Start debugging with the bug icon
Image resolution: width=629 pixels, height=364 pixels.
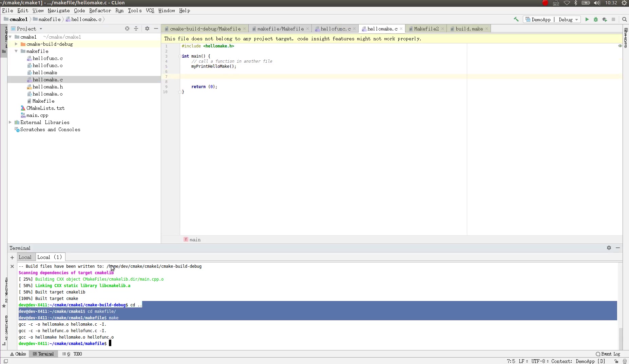(596, 19)
